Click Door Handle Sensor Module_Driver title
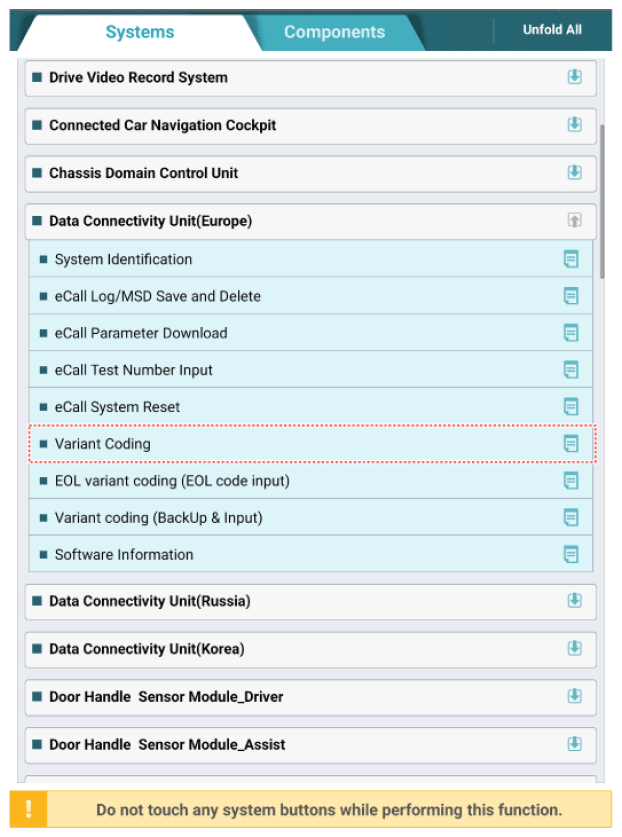 click(166, 697)
